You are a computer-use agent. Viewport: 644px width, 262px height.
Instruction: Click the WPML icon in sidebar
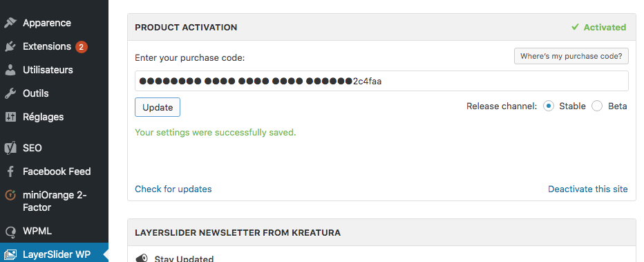tap(10, 231)
